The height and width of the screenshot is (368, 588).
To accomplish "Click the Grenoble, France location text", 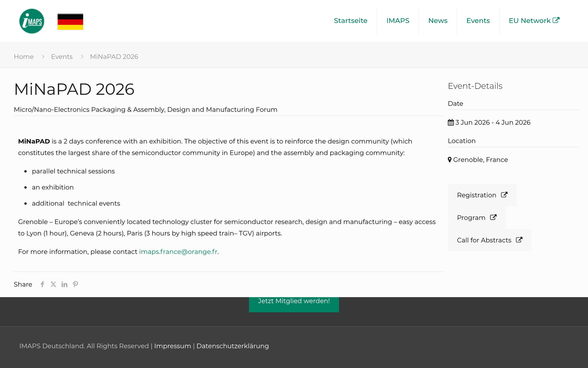I will [480, 160].
